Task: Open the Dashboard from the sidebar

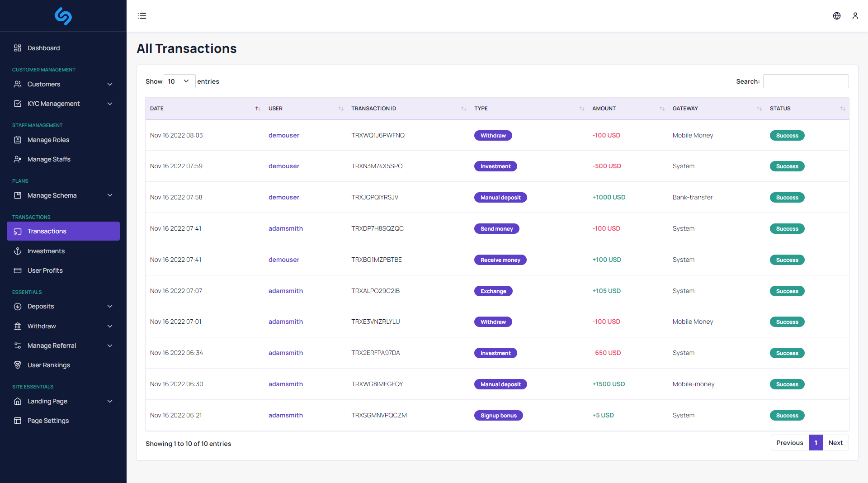Action: click(43, 48)
